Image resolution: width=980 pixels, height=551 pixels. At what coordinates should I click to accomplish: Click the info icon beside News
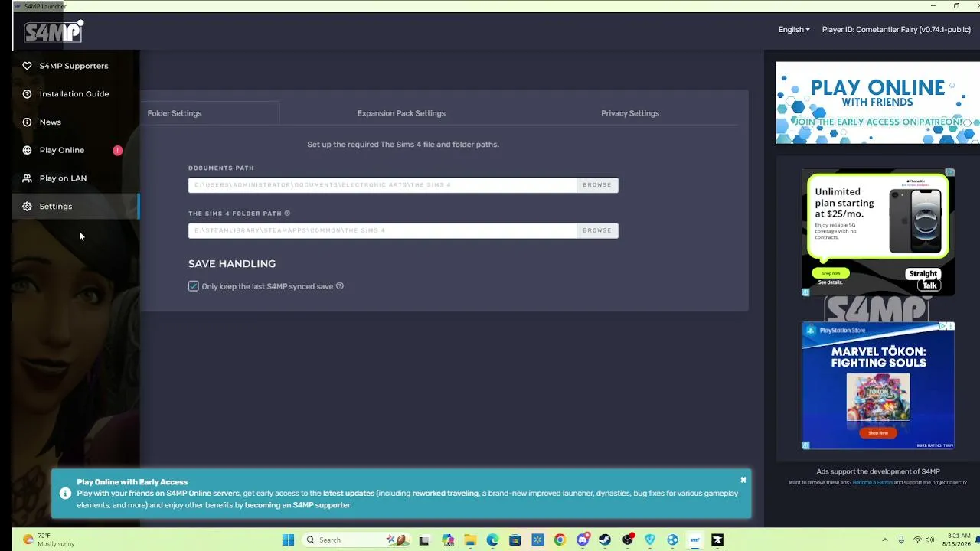27,122
